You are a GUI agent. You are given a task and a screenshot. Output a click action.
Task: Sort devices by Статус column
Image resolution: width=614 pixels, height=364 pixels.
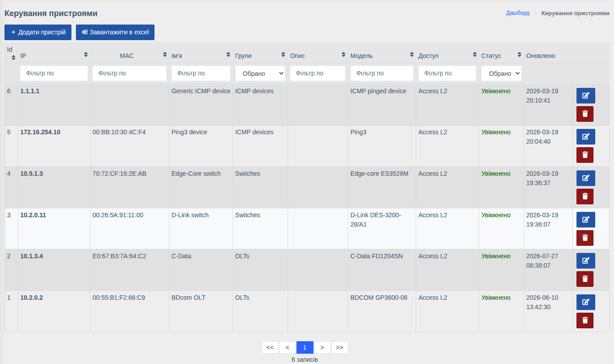pos(519,54)
